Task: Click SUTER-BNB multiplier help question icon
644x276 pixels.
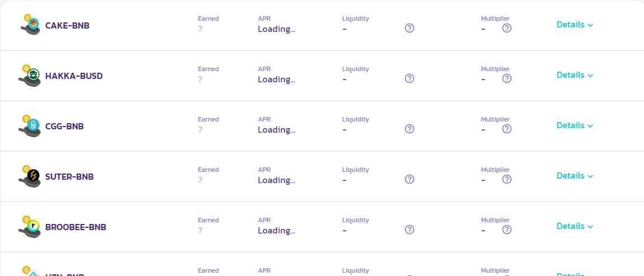Action: pos(507,179)
